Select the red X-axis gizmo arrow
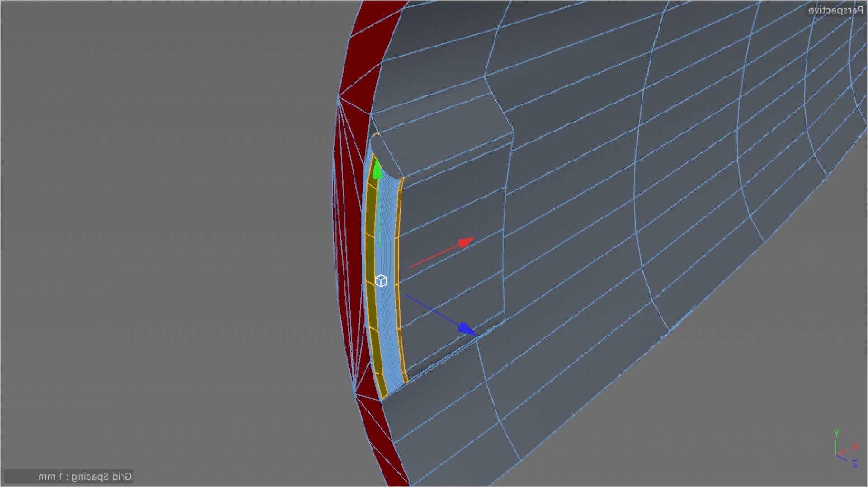The width and height of the screenshot is (868, 487). coord(466,242)
